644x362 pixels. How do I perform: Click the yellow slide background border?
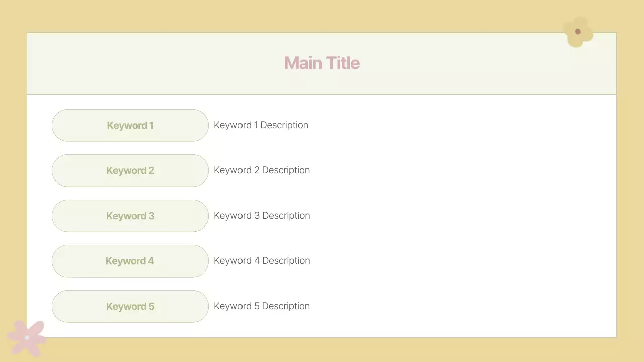(322, 15)
